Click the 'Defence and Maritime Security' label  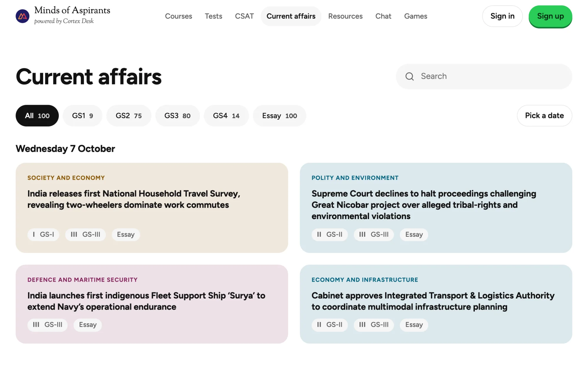[83, 280]
